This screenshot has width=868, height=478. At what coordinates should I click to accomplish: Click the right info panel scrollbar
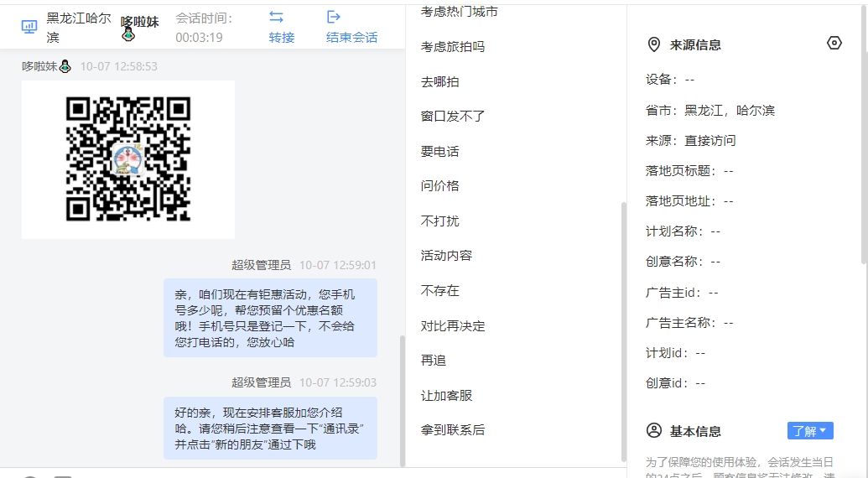click(x=865, y=136)
